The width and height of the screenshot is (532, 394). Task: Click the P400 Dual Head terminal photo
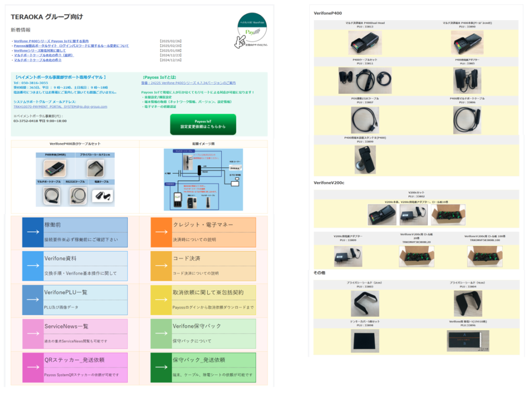[365, 43]
